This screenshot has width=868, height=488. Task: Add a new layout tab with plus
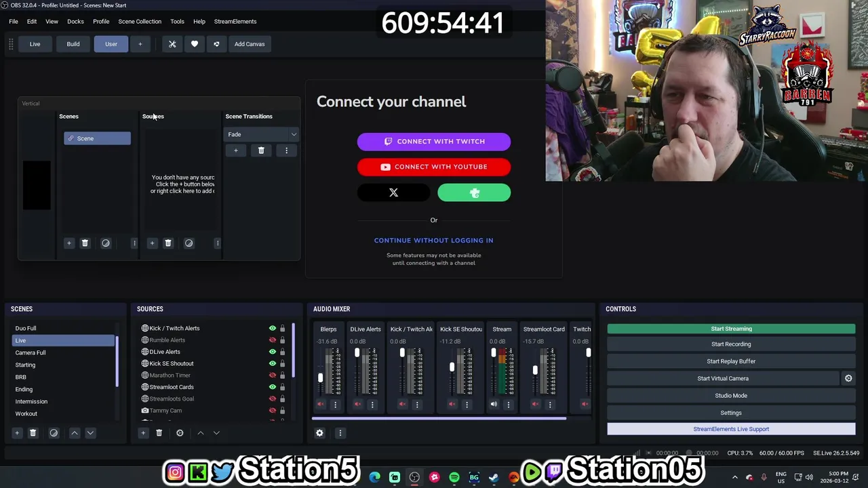pyautogui.click(x=140, y=44)
